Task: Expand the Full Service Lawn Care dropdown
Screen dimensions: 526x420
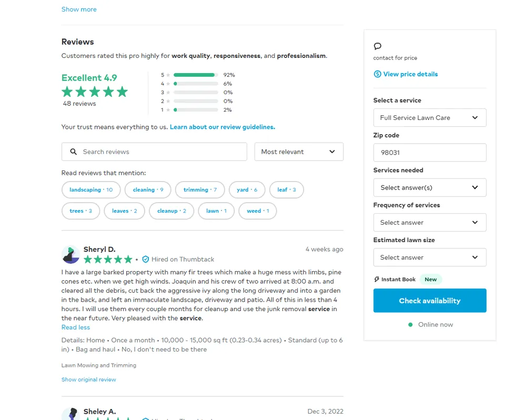Action: pyautogui.click(x=429, y=118)
